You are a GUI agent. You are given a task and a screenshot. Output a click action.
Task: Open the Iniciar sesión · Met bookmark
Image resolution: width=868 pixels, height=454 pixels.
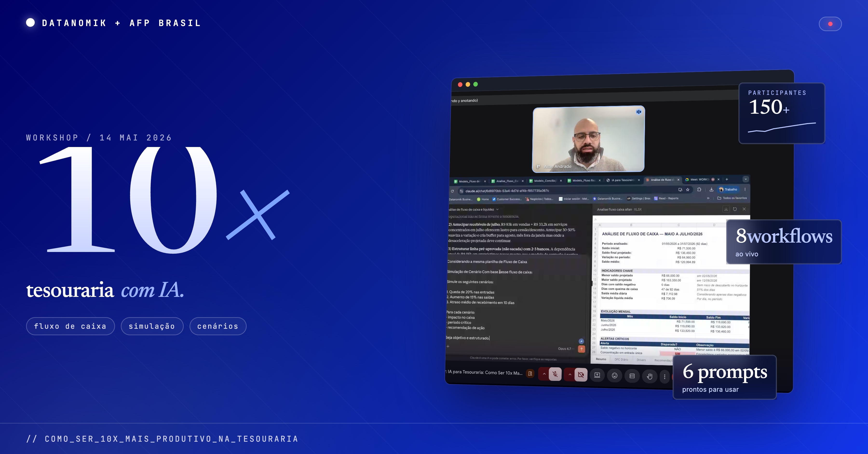[x=574, y=199]
